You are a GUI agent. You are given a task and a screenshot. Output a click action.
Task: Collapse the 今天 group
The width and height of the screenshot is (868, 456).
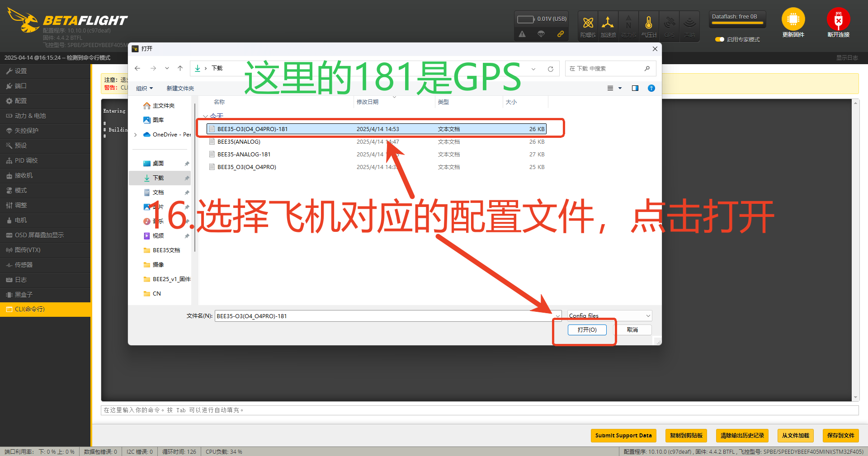[x=206, y=116]
